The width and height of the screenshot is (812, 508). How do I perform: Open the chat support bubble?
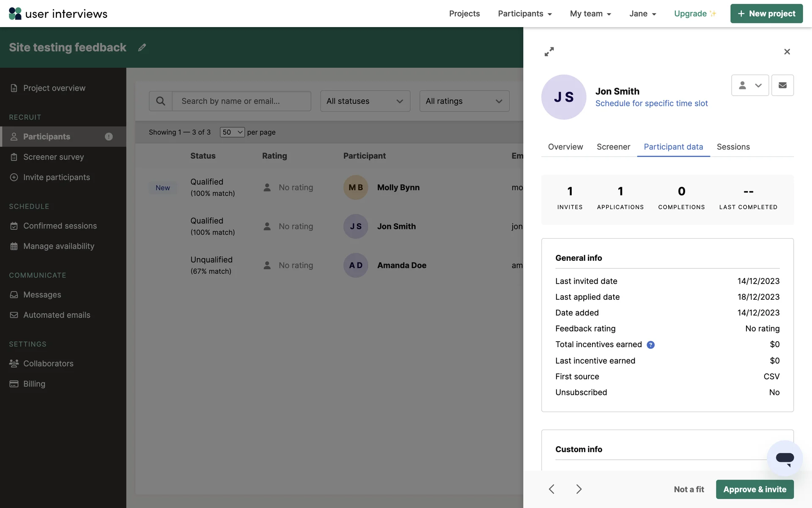coord(785,458)
